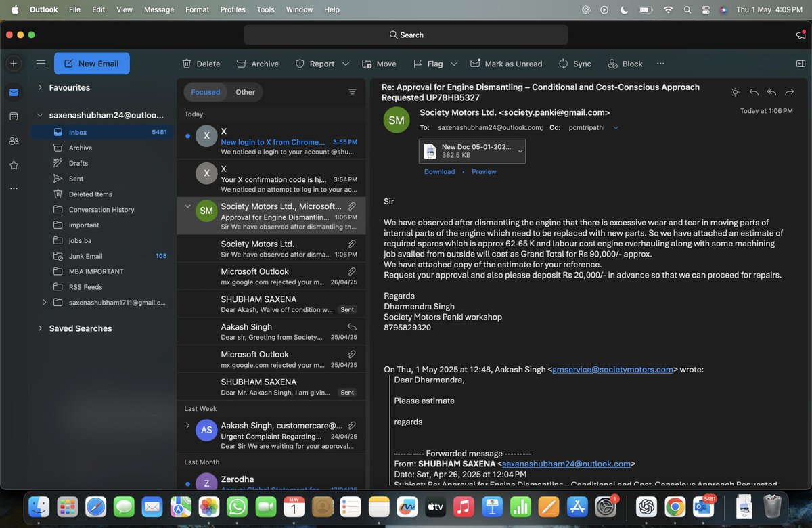Archive the selected message
Image resolution: width=812 pixels, height=528 pixels.
click(258, 64)
